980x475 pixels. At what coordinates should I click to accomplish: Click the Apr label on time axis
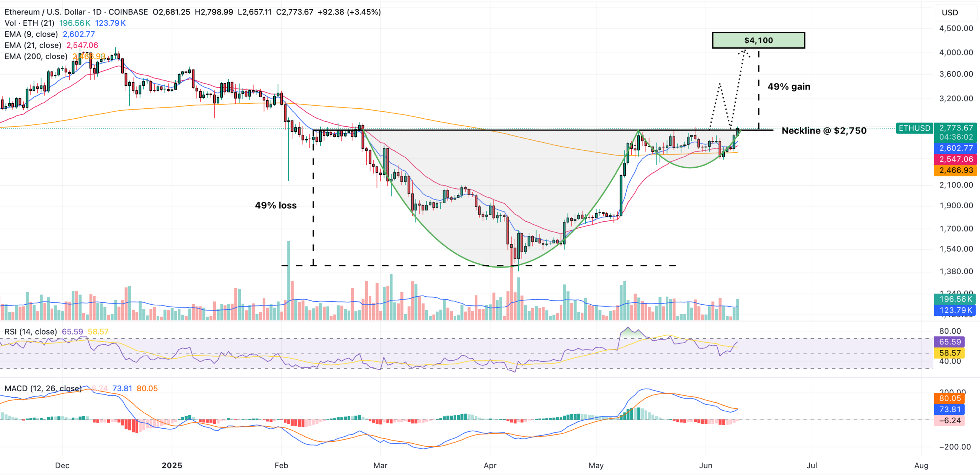(490, 465)
